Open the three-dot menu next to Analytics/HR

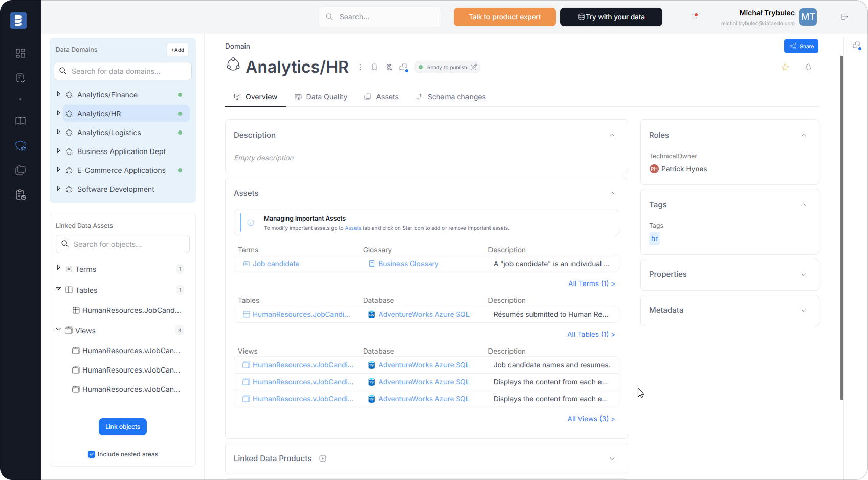click(x=360, y=67)
